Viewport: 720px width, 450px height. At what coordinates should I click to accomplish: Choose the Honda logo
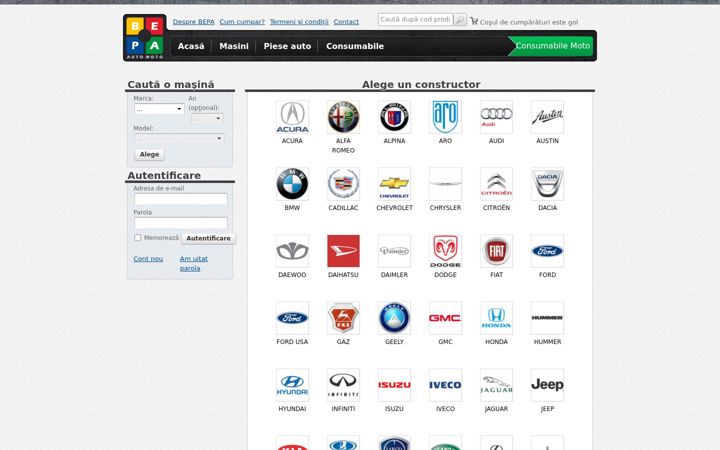496,318
